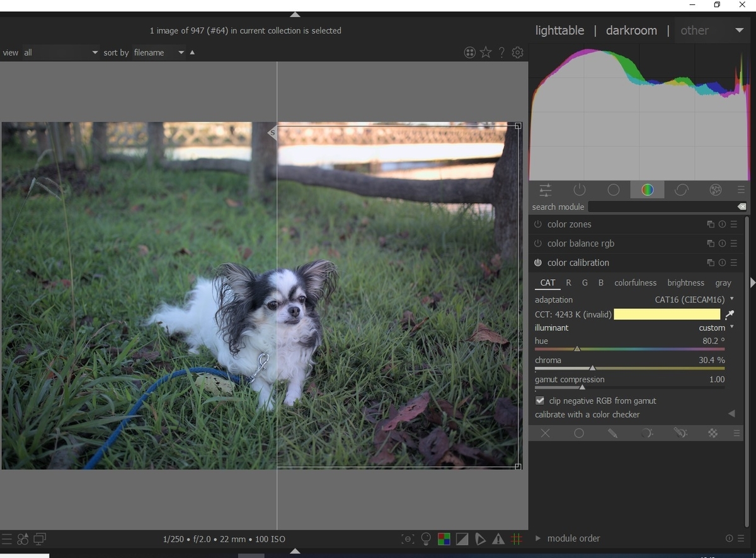Select drawn mask pencil icon
Image resolution: width=756 pixels, height=558 pixels.
point(612,433)
